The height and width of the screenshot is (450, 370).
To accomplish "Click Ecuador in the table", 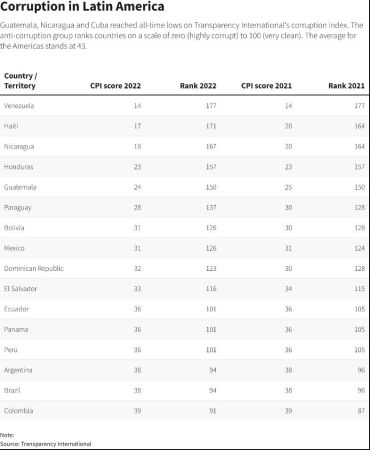I will [16, 309].
